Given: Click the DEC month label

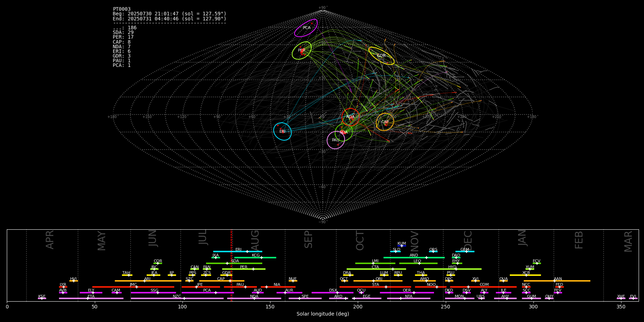Looking at the screenshot, I should [x=468, y=240].
